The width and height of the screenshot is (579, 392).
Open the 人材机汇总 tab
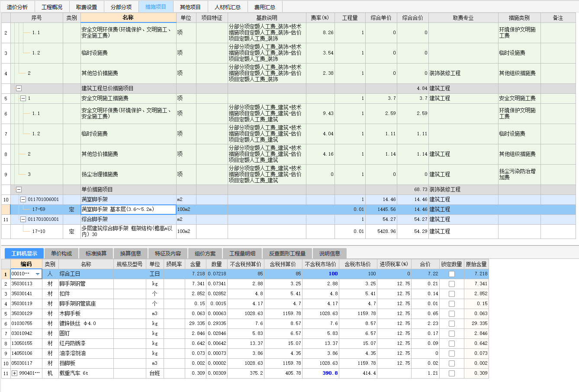tap(228, 7)
